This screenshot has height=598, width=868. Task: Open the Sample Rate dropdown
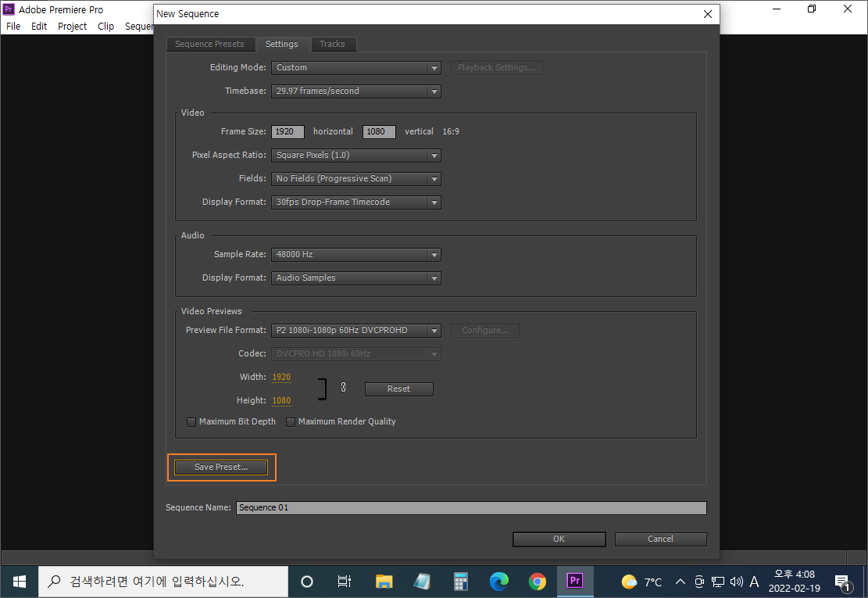[356, 255]
